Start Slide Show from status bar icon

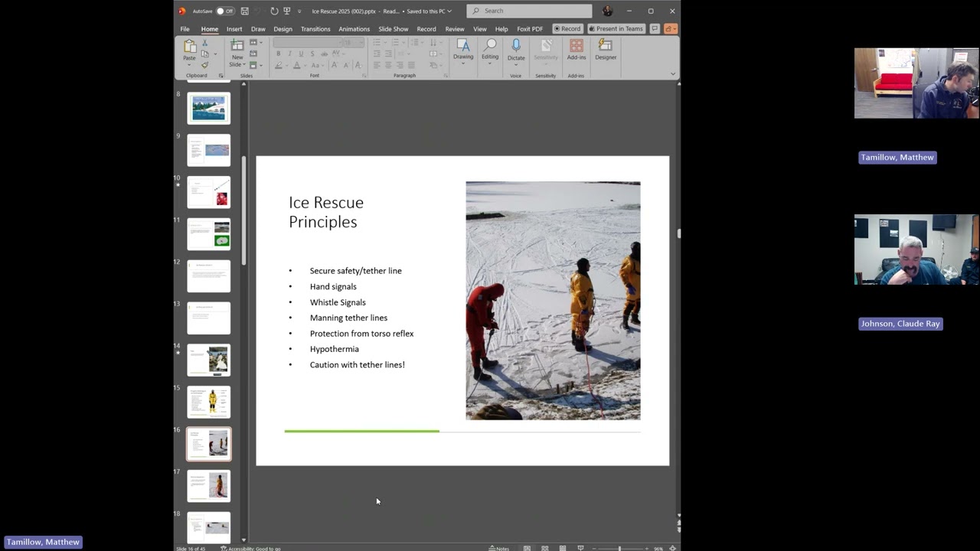[580, 548]
